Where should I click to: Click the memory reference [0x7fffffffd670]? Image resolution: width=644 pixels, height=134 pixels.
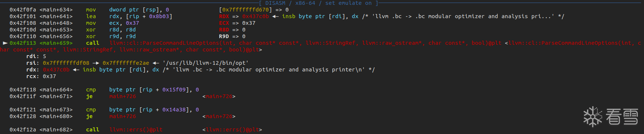[246, 10]
